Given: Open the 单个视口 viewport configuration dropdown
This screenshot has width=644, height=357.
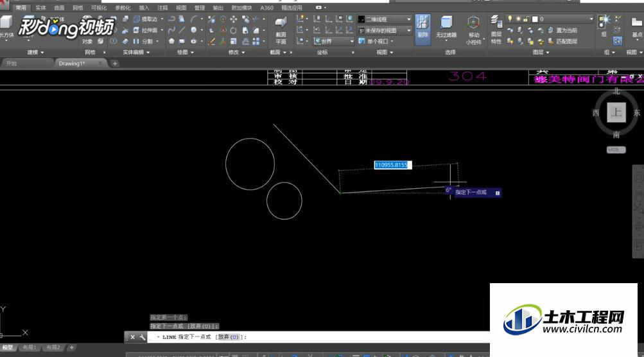Looking at the screenshot, I should point(376,41).
